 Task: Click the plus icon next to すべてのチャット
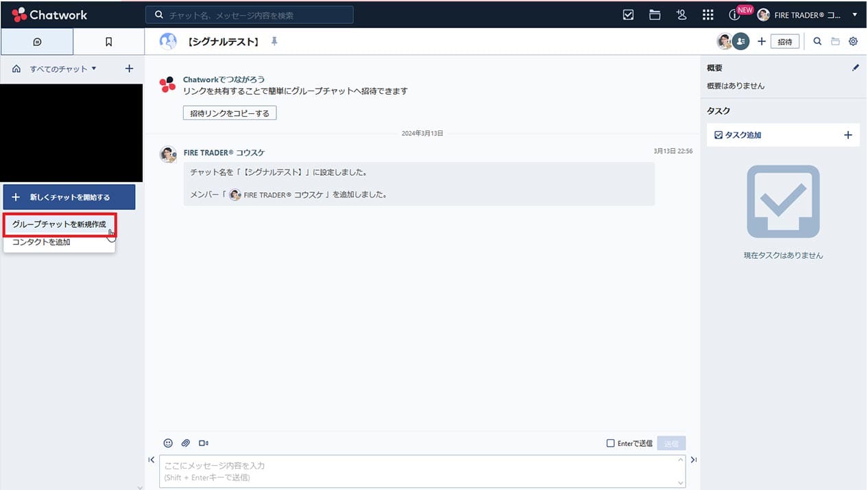click(x=129, y=69)
